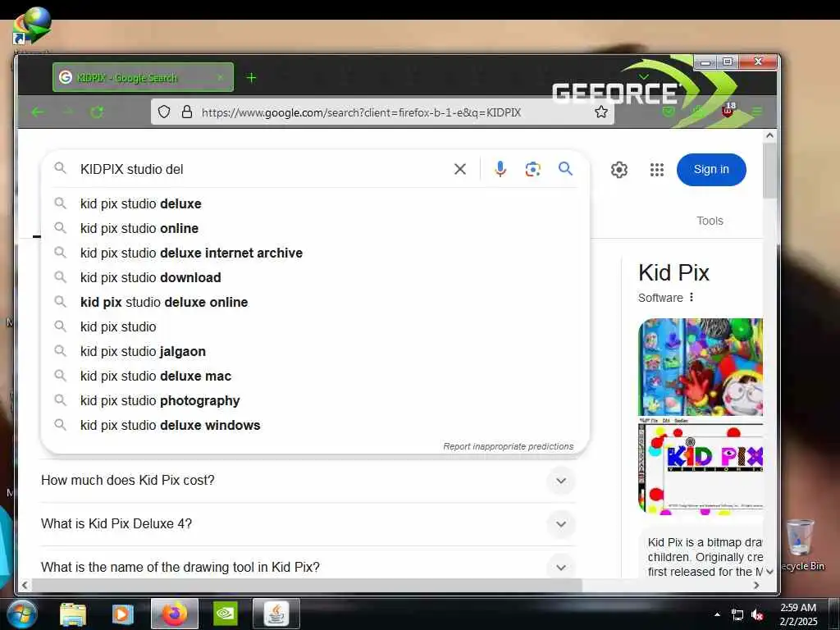Open the Firefox hamburger application menu

757,112
